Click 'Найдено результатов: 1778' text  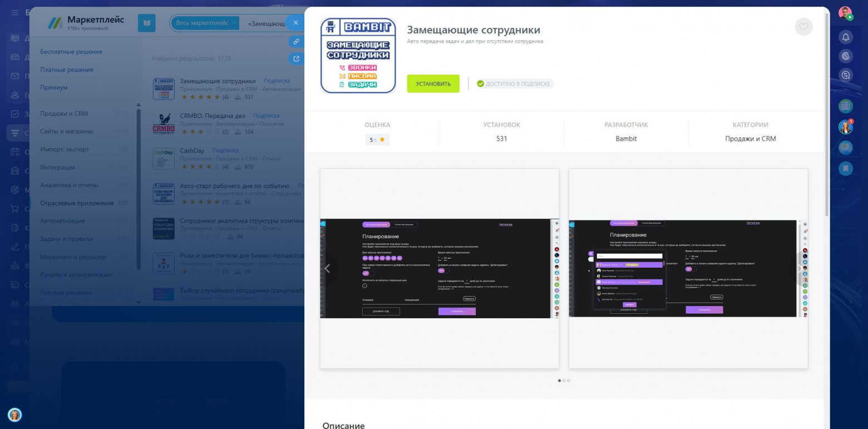(191, 58)
